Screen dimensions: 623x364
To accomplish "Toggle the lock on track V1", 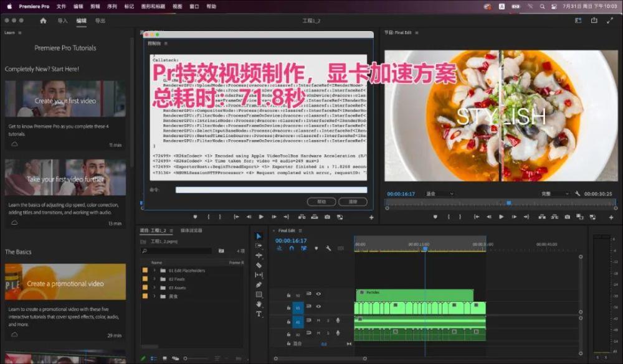I will [x=288, y=307].
